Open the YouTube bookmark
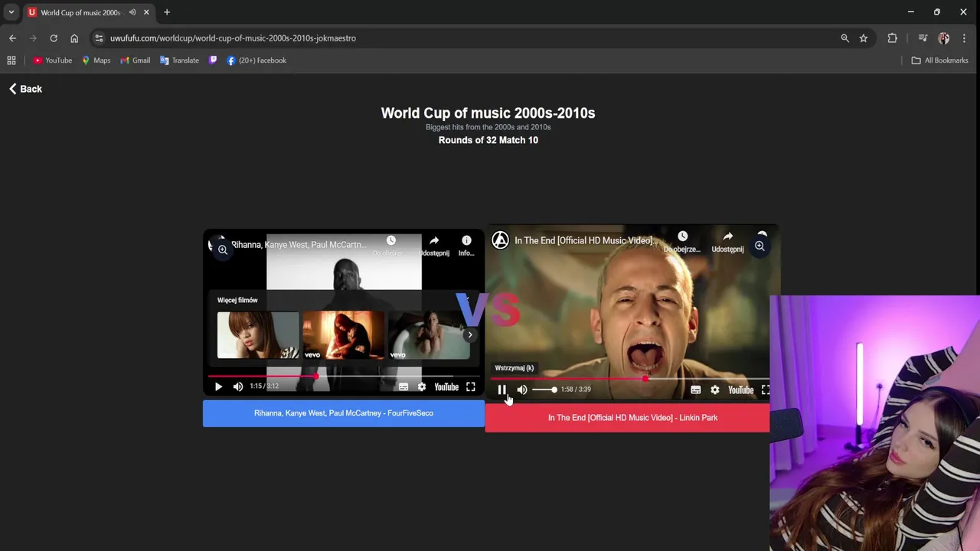This screenshot has height=551, width=980. pos(53,60)
